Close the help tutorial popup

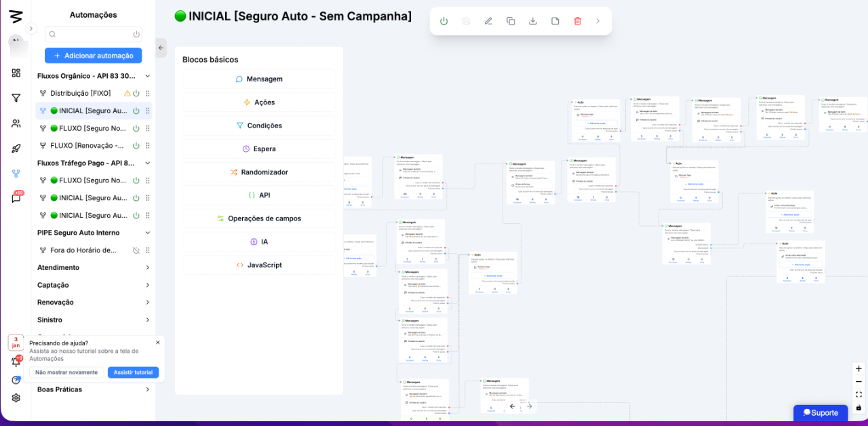pos(158,343)
